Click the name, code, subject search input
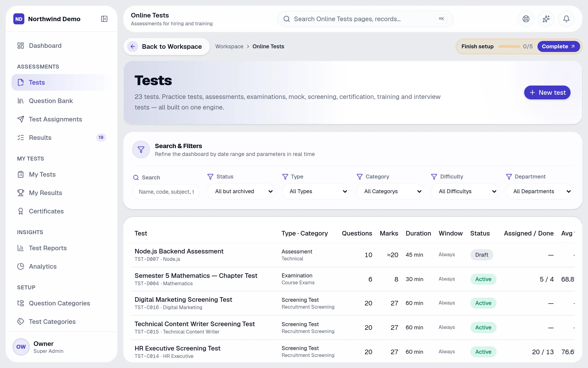 (166, 192)
